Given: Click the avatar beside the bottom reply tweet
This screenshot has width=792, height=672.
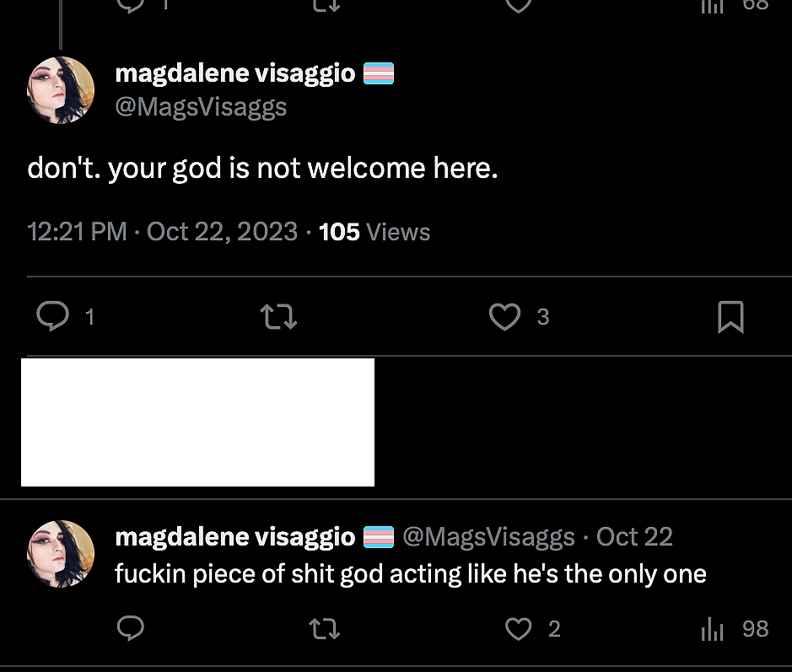Looking at the screenshot, I should tap(61, 554).
